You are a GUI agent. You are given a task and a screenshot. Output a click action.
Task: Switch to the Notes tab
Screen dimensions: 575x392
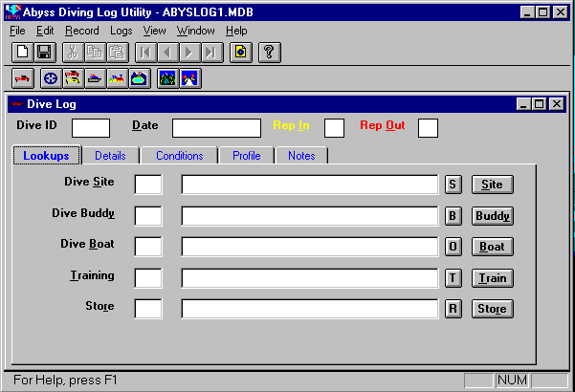click(x=301, y=156)
